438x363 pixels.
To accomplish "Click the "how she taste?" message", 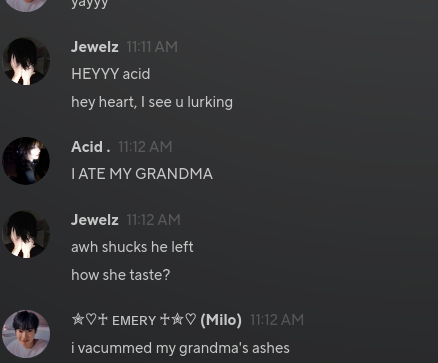I will point(121,275).
